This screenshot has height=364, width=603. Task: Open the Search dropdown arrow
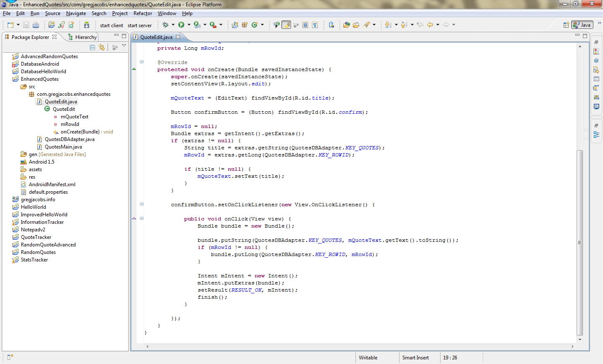(x=374, y=25)
